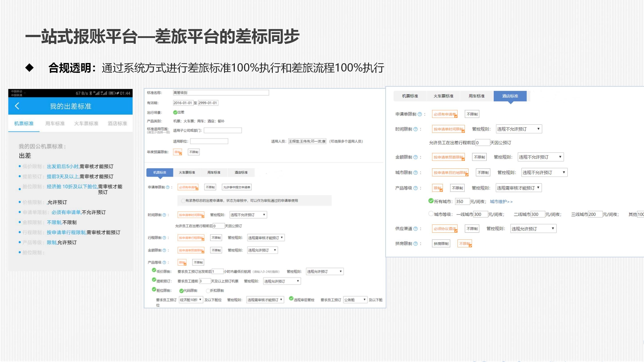Click the 三线城市 200 price field
Viewport: 644px width, 362px height.
coord(595,214)
